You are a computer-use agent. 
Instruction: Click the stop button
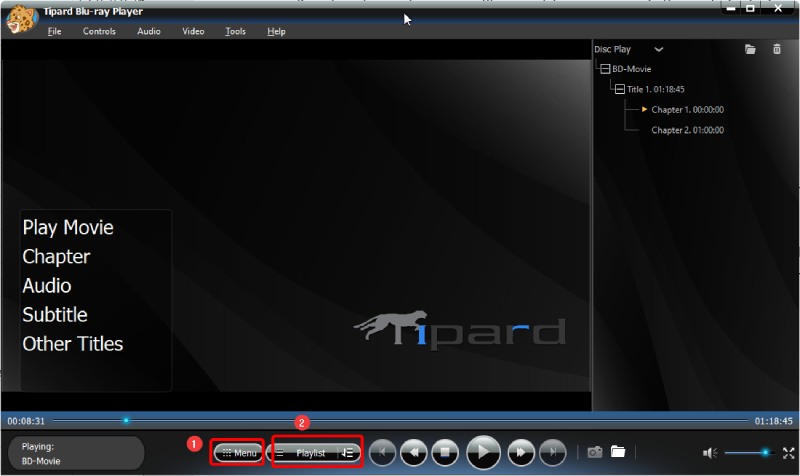point(445,452)
